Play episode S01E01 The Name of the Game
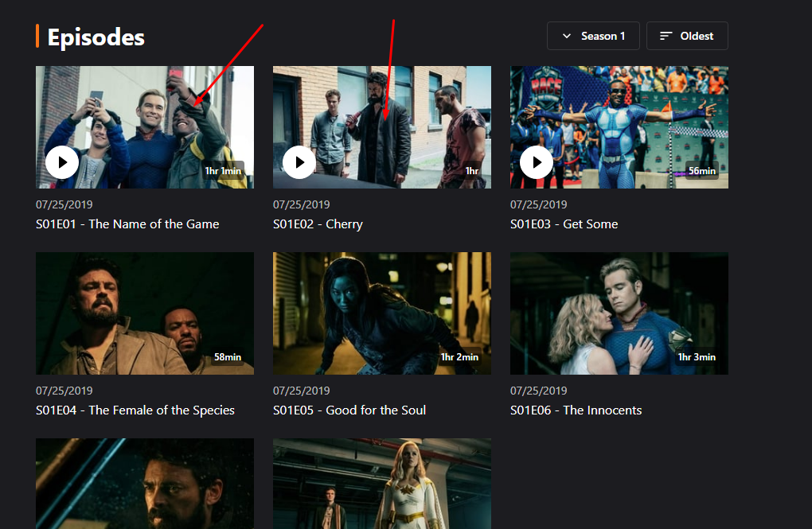The height and width of the screenshot is (529, 812). coord(62,162)
